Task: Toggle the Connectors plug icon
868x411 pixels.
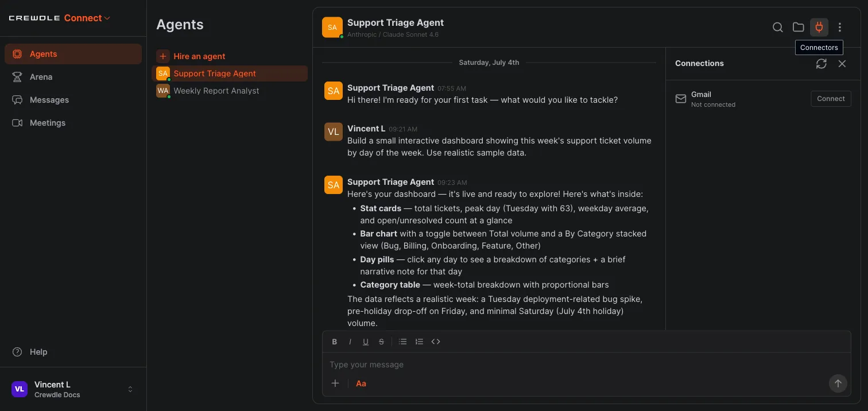Action: coord(819,27)
